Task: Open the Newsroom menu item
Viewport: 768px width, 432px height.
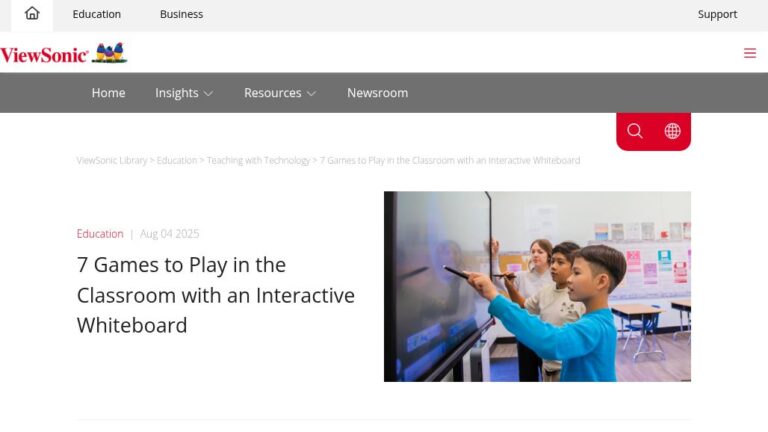Action: coord(377,93)
